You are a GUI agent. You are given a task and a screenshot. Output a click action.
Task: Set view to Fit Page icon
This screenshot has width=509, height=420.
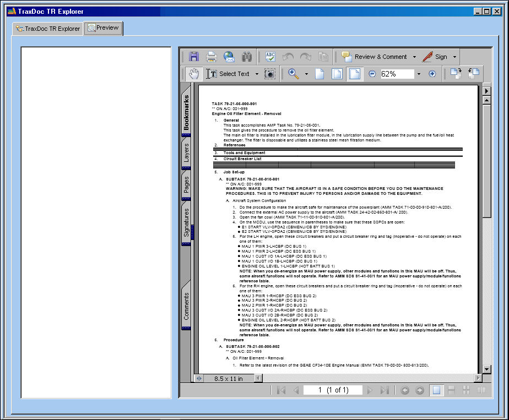coord(337,74)
